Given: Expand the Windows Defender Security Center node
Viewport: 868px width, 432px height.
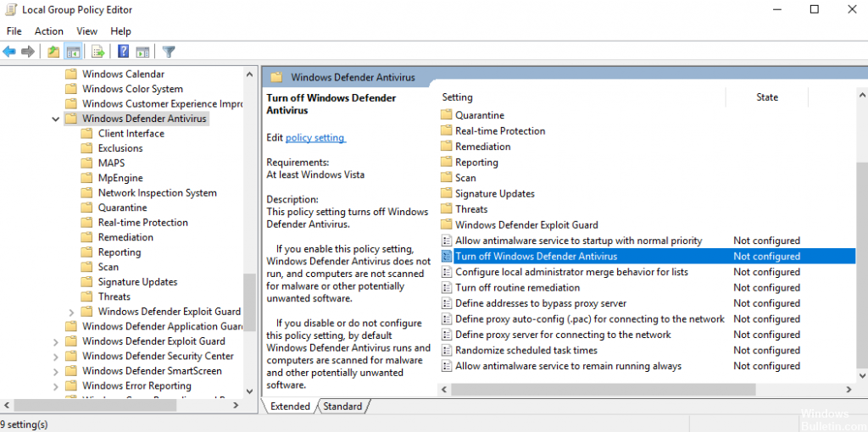Looking at the screenshot, I should (56, 357).
